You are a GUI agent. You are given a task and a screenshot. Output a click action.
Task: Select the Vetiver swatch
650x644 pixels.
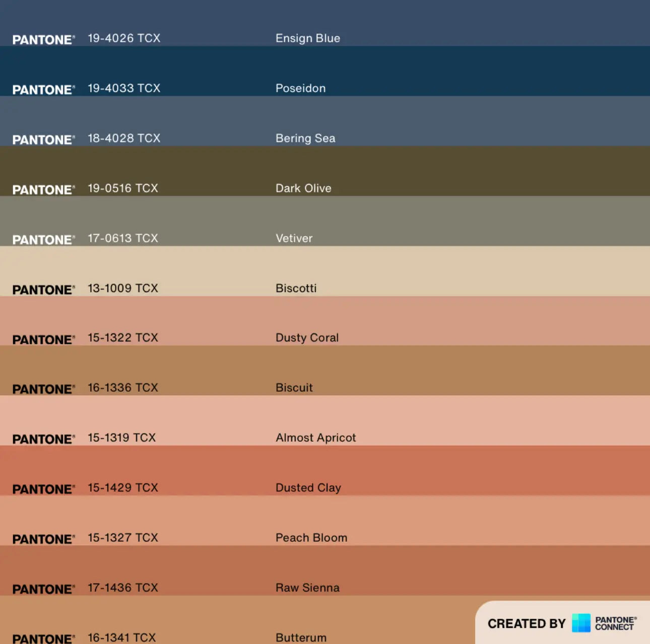453,221
